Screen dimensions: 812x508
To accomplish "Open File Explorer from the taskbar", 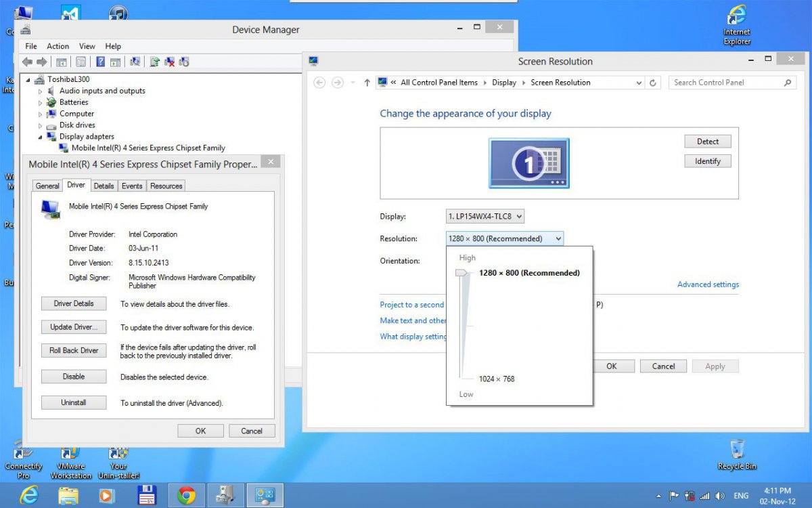I will 68,495.
